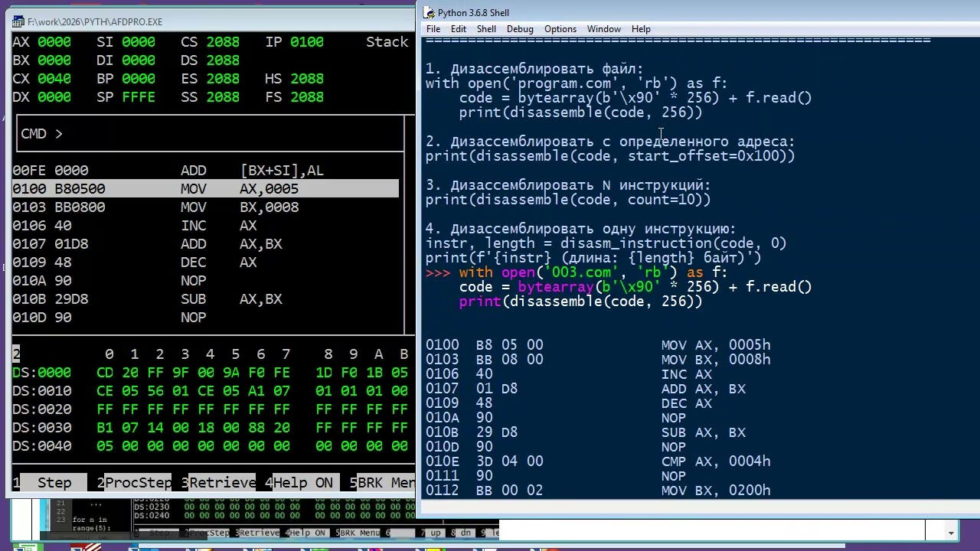Click heading '3. Дизассемблировать N инструкций:'
Screen dimensions: 980x551
(x=568, y=185)
